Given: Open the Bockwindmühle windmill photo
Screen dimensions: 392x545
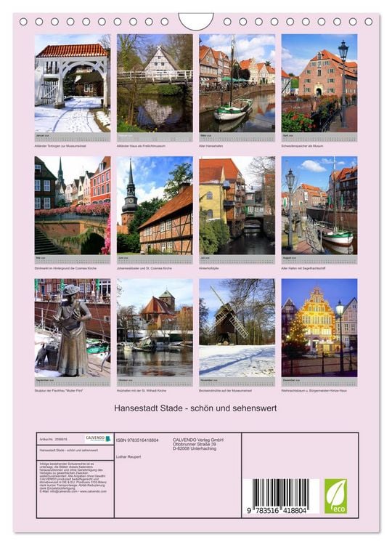Looking at the screenshot, I should [237, 328].
